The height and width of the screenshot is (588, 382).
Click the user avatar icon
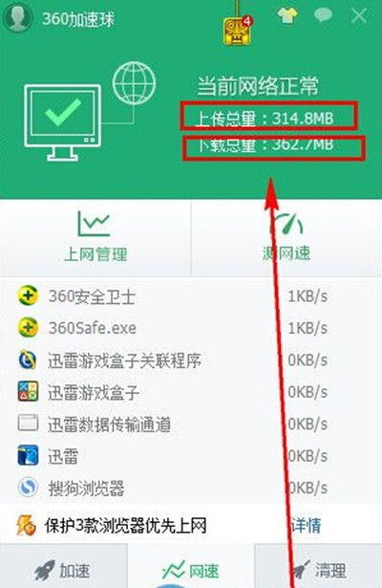point(17,17)
